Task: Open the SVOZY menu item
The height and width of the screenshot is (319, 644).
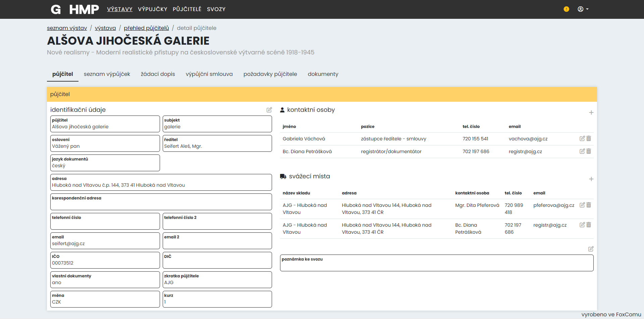Action: click(x=216, y=9)
